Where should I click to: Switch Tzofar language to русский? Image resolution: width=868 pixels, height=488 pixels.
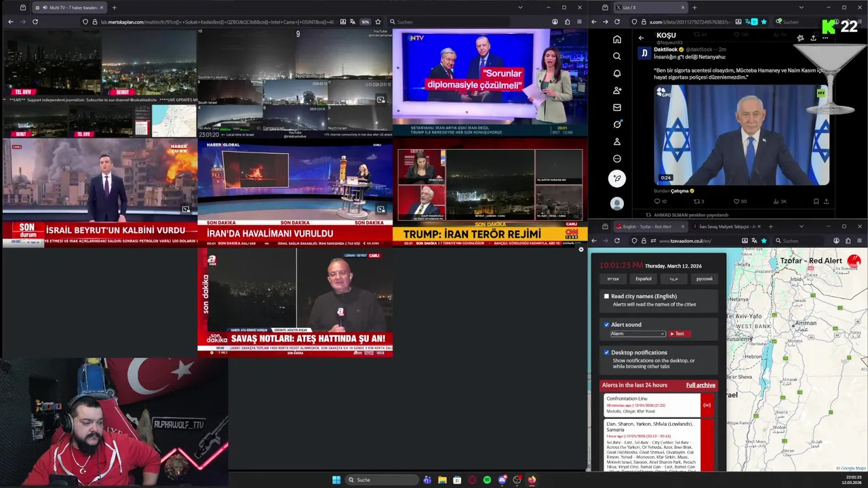click(704, 279)
